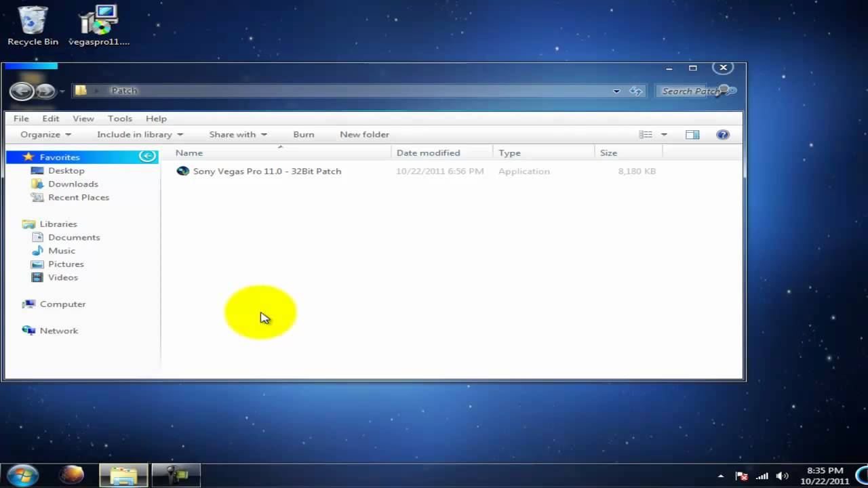Open the Videos library
The height and width of the screenshot is (488, 868).
click(63, 277)
